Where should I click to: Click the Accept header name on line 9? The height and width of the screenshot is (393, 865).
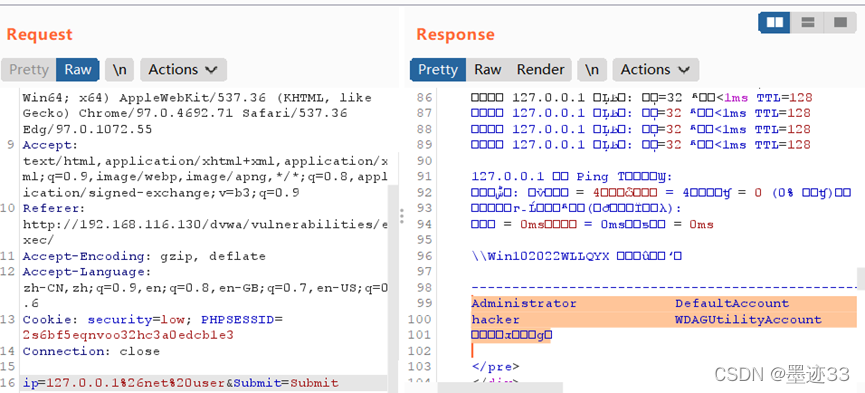point(51,145)
